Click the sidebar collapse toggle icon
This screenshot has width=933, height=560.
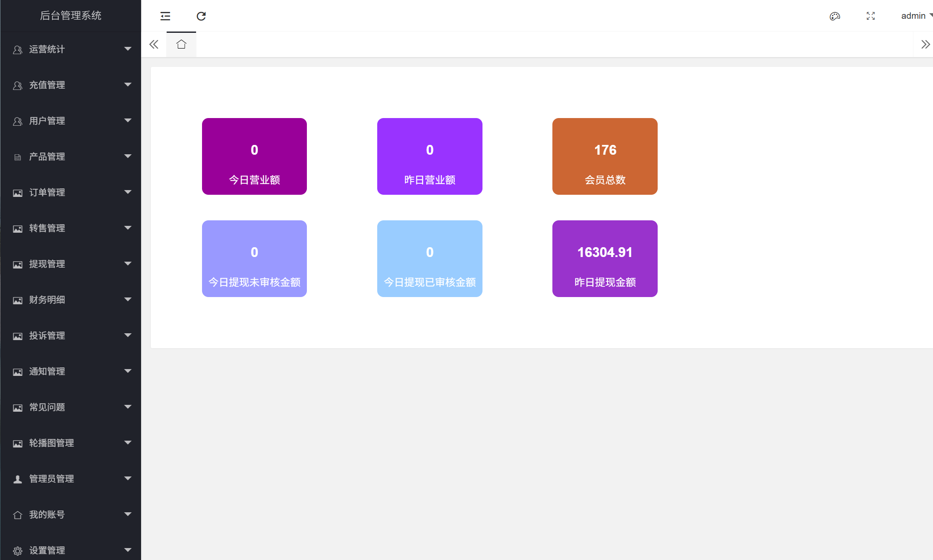pos(165,16)
